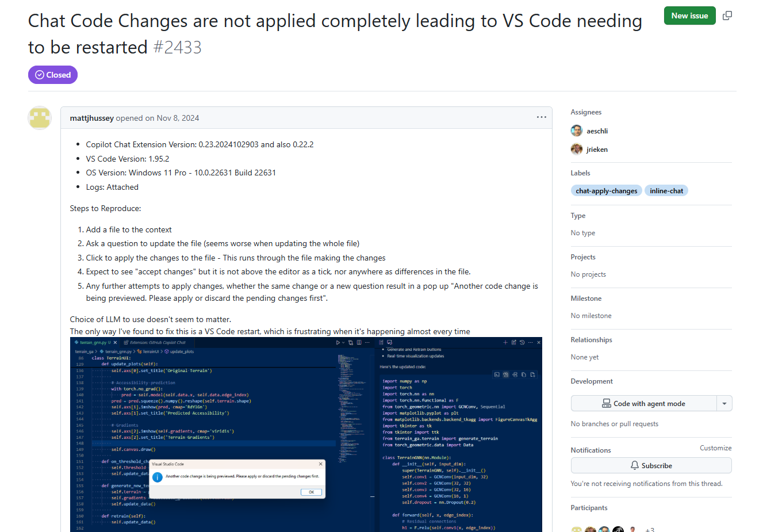Click jrieken's avatar under Assignees
The width and height of the screenshot is (763, 532).
(x=577, y=149)
